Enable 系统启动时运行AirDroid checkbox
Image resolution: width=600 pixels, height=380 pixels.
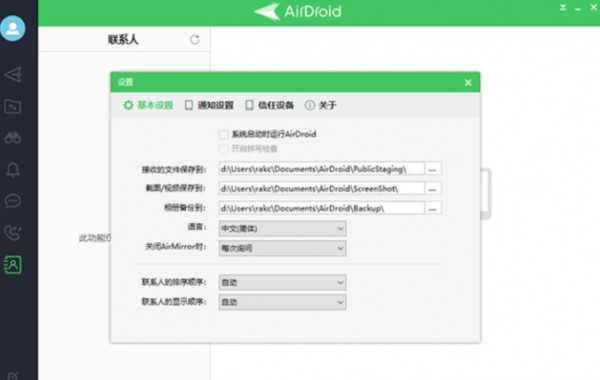pos(223,134)
